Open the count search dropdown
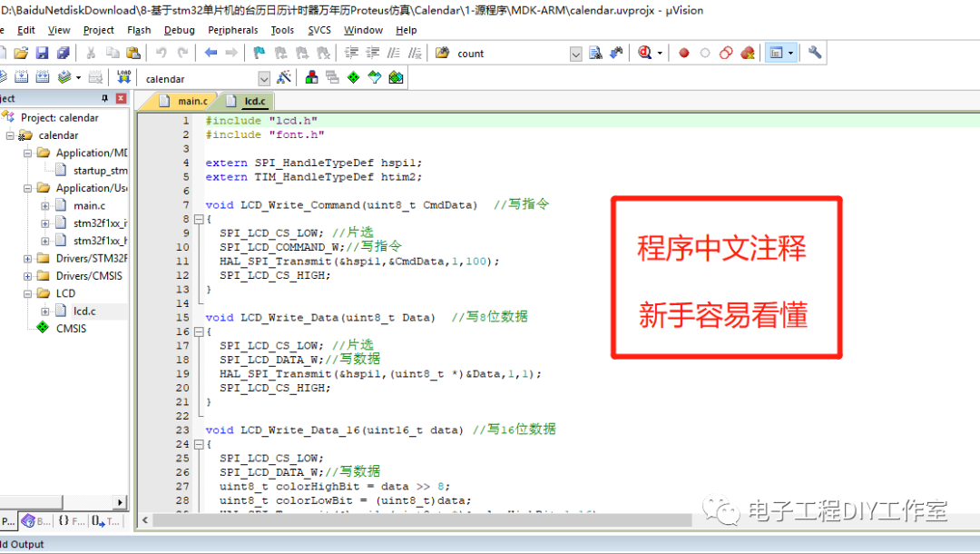This screenshot has height=554, width=980. (x=575, y=54)
